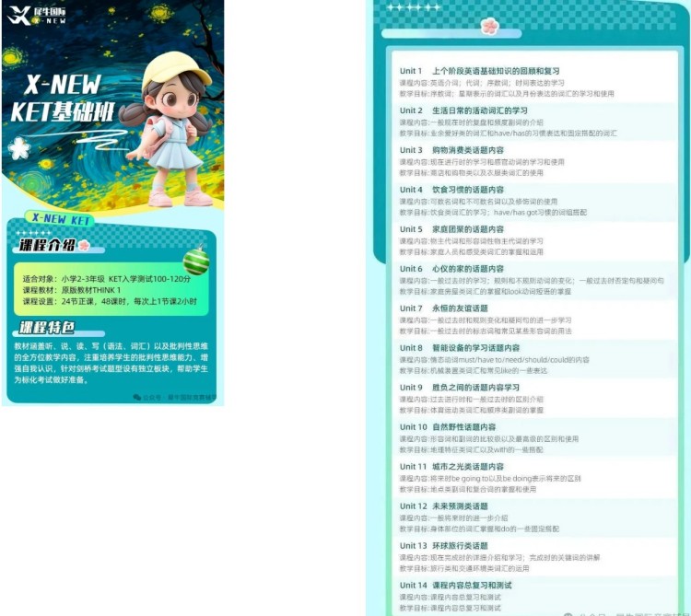Click the pink flower next to 课程介绍
The width and height of the screenshot is (691, 616).
point(84,246)
